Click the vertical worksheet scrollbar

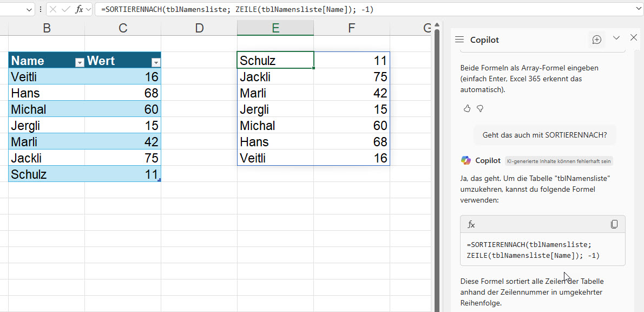437,162
